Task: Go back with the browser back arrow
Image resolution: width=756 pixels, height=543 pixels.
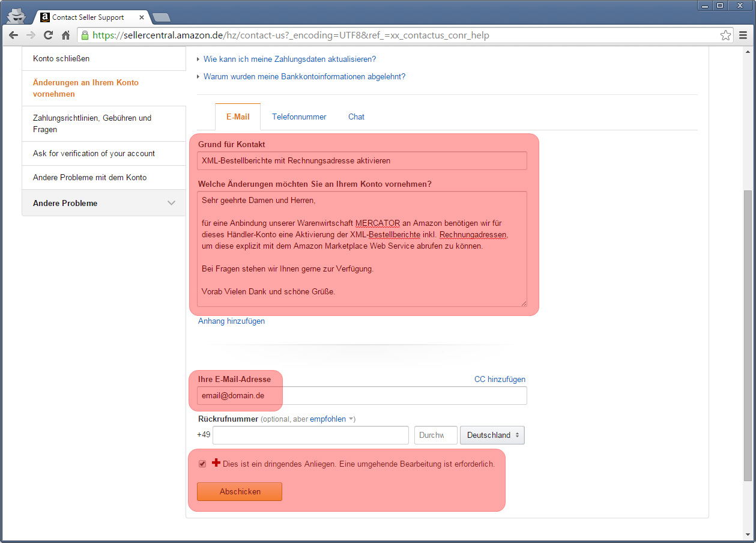Action: [x=14, y=35]
